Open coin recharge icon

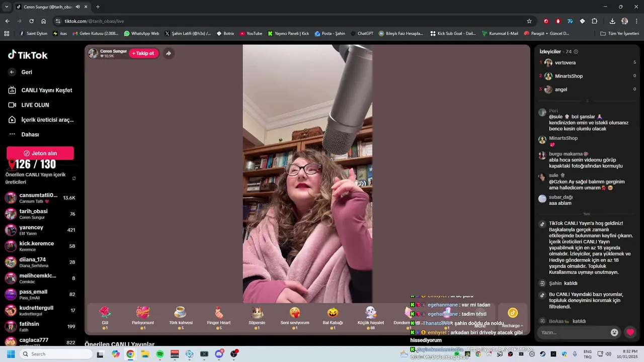(x=513, y=313)
